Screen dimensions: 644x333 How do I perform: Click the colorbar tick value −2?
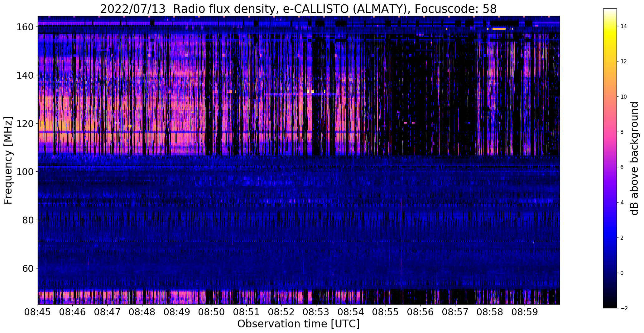click(x=624, y=308)
